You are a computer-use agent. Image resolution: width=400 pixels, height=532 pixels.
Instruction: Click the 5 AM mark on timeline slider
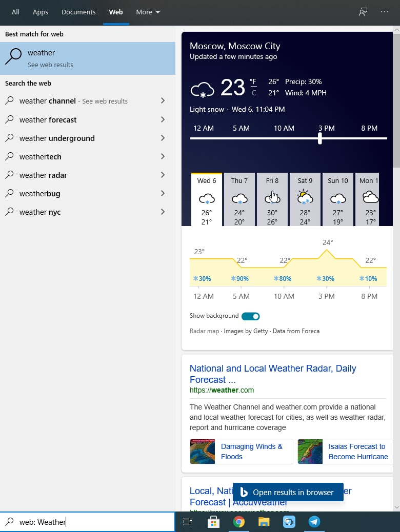click(x=241, y=138)
